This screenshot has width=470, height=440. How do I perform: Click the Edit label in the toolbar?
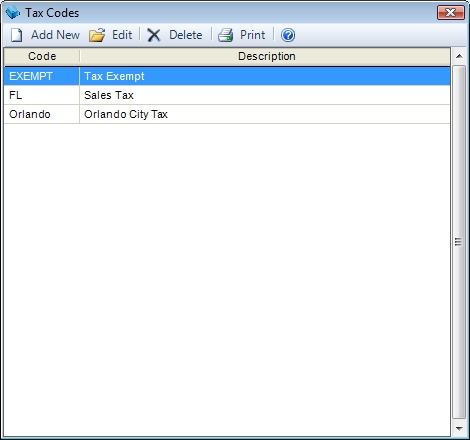pyautogui.click(x=122, y=35)
